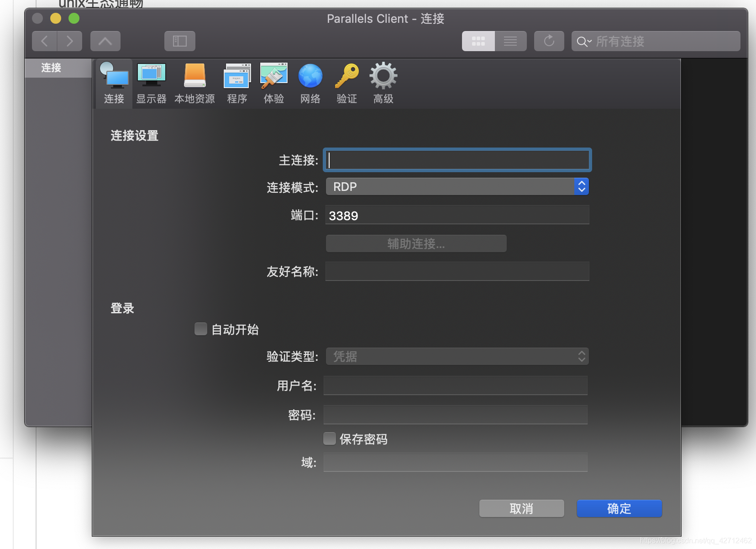
Task: Switch to the 显示器 display tab
Action: click(151, 83)
